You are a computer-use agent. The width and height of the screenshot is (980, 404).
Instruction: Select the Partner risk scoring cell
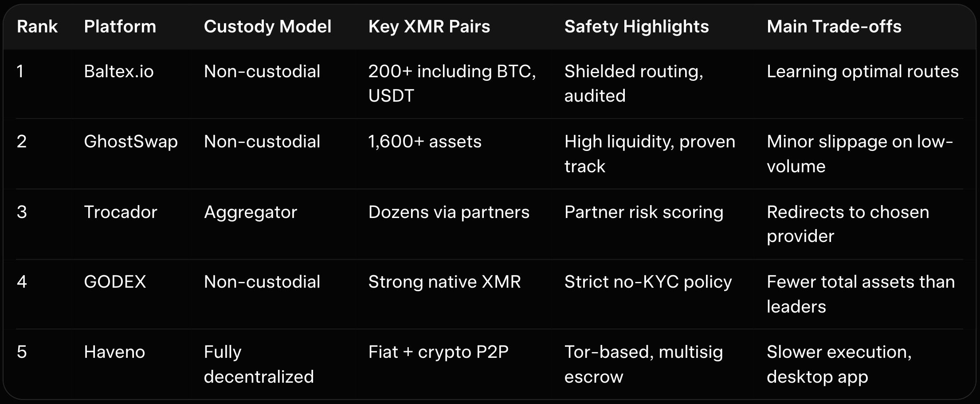click(643, 212)
